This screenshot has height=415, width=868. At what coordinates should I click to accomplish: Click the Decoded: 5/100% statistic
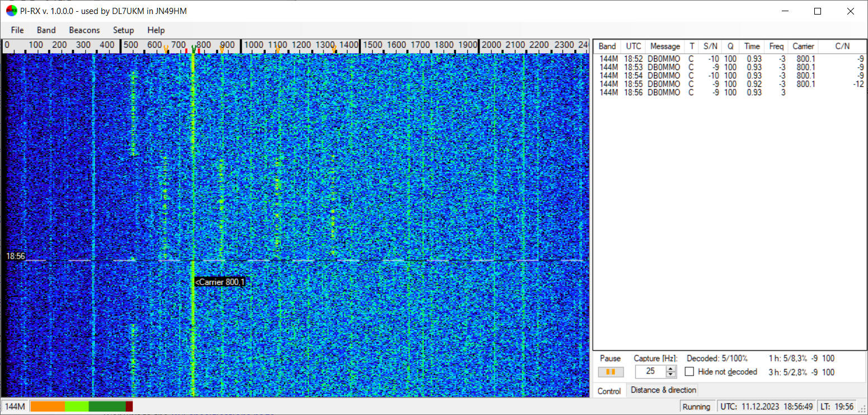tap(717, 358)
